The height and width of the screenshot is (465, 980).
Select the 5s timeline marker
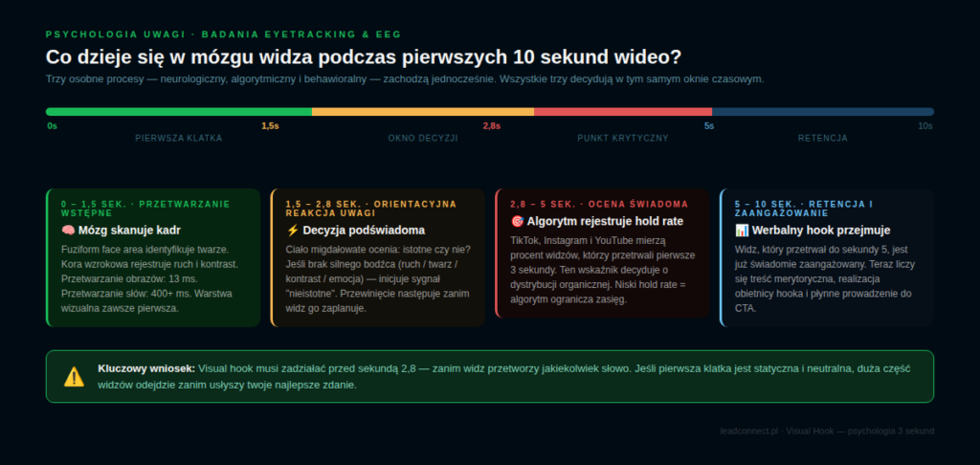(708, 125)
